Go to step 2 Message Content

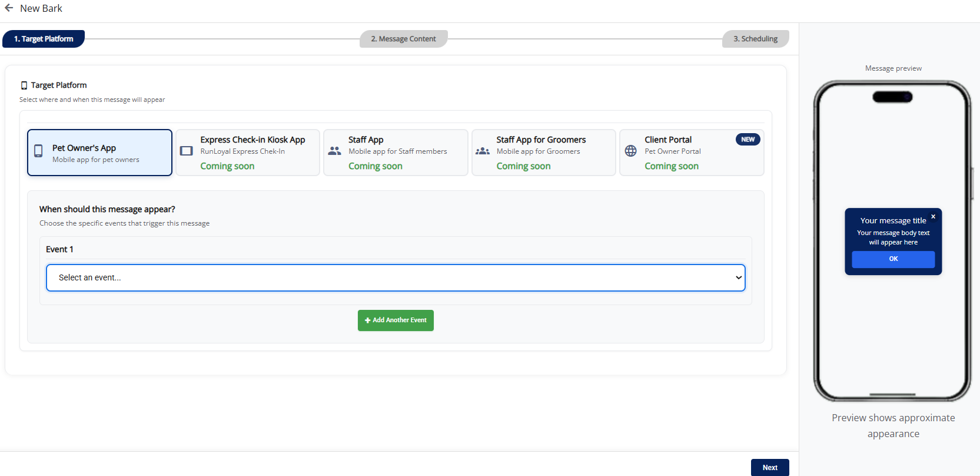pyautogui.click(x=403, y=39)
